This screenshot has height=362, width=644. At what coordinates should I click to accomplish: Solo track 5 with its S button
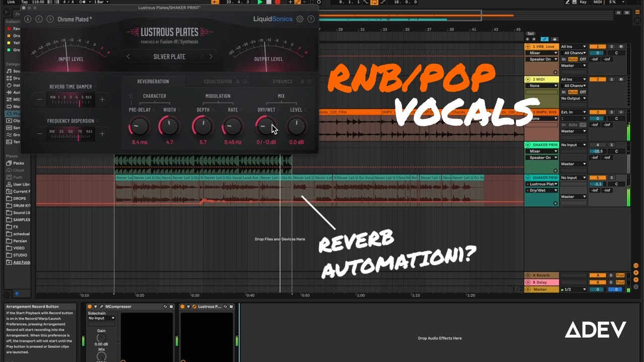612,177
